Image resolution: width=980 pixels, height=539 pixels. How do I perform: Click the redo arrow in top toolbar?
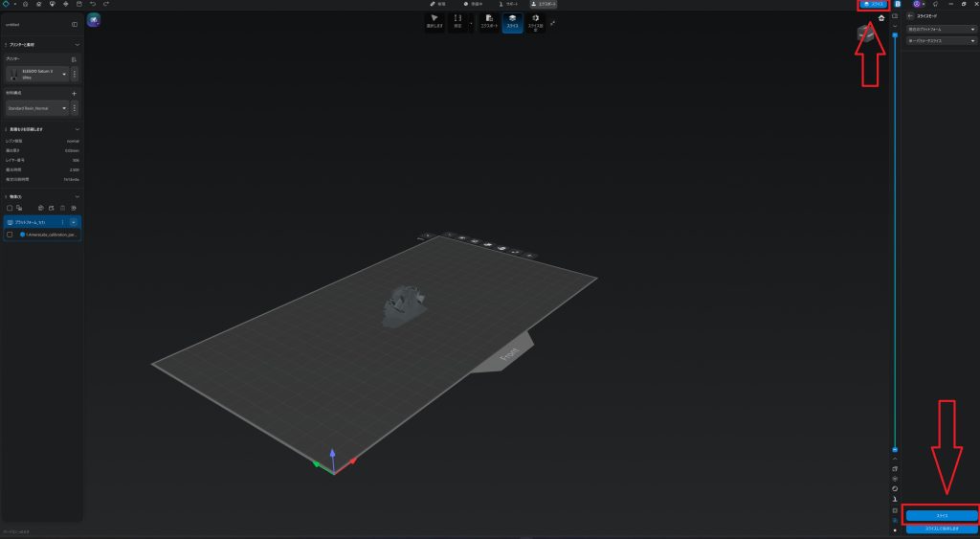pos(105,4)
